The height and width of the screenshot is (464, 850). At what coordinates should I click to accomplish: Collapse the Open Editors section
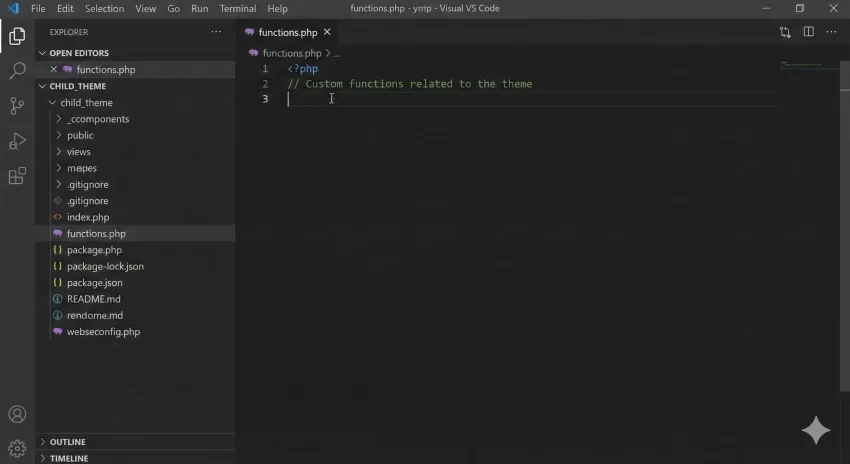[x=42, y=53]
